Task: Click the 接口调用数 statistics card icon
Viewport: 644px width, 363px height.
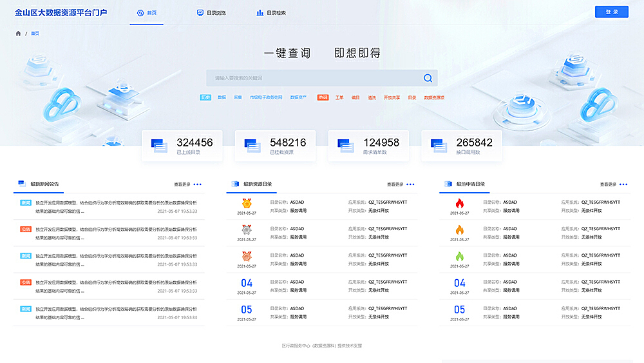Action: coord(439,146)
